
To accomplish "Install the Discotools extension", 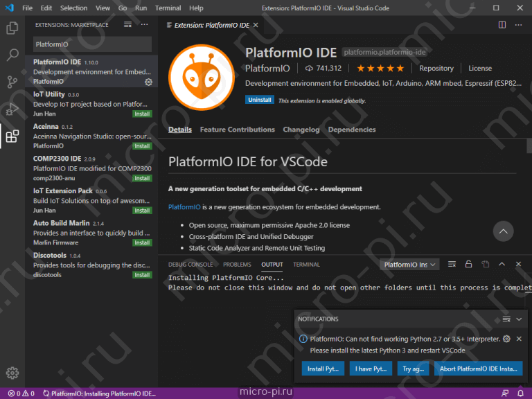I will coord(142,275).
